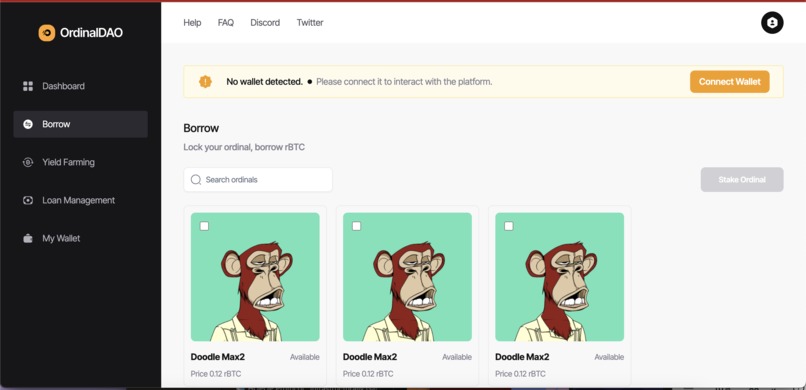
Task: Check the third Doodle Max2 card checkbox
Action: 508,226
